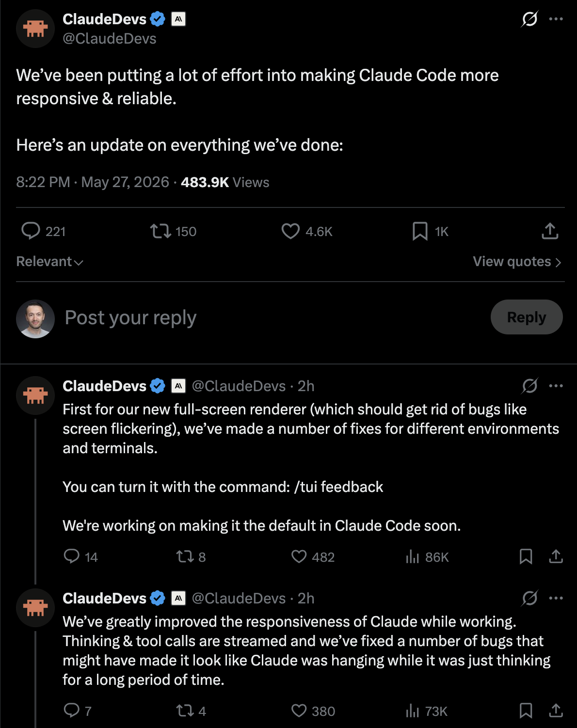Open more options on the responsiveness reply
The width and height of the screenshot is (577, 728).
(x=556, y=598)
